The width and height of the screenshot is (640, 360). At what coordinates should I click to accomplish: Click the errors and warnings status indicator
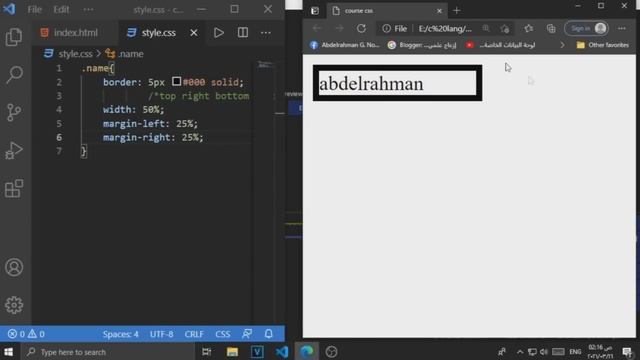[x=27, y=334]
